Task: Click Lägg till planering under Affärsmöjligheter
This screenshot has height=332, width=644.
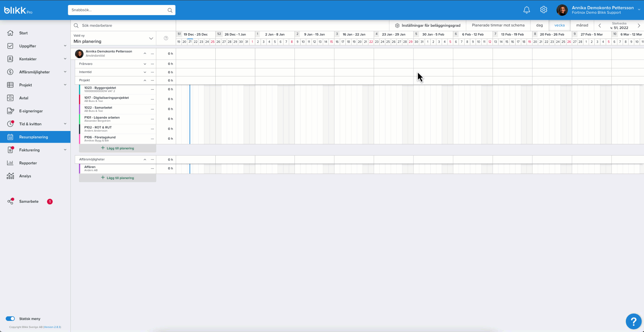Action: pos(117,178)
